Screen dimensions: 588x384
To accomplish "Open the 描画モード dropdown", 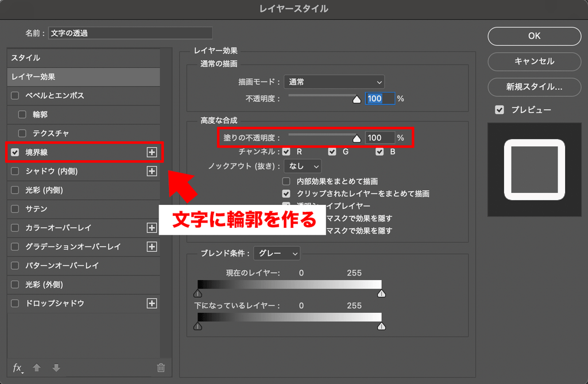I will click(x=334, y=82).
